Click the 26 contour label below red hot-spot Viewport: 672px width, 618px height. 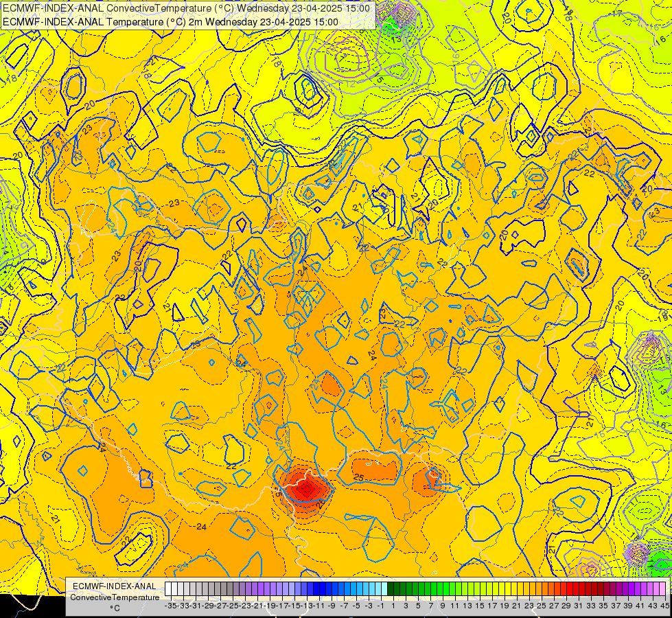click(x=320, y=504)
